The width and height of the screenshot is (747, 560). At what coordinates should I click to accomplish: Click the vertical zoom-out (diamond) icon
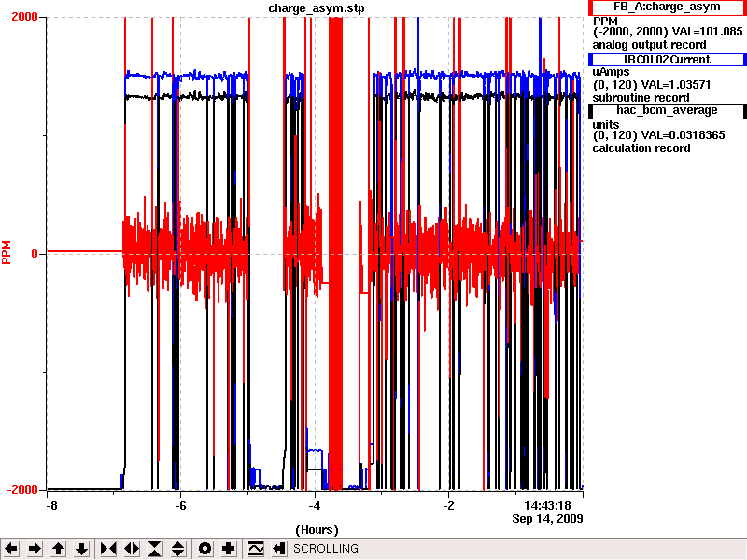(178, 549)
